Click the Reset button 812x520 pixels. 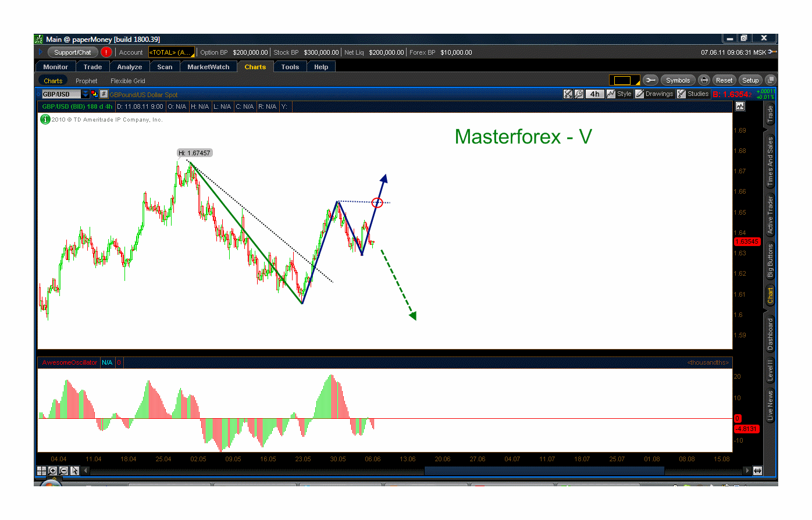[724, 80]
